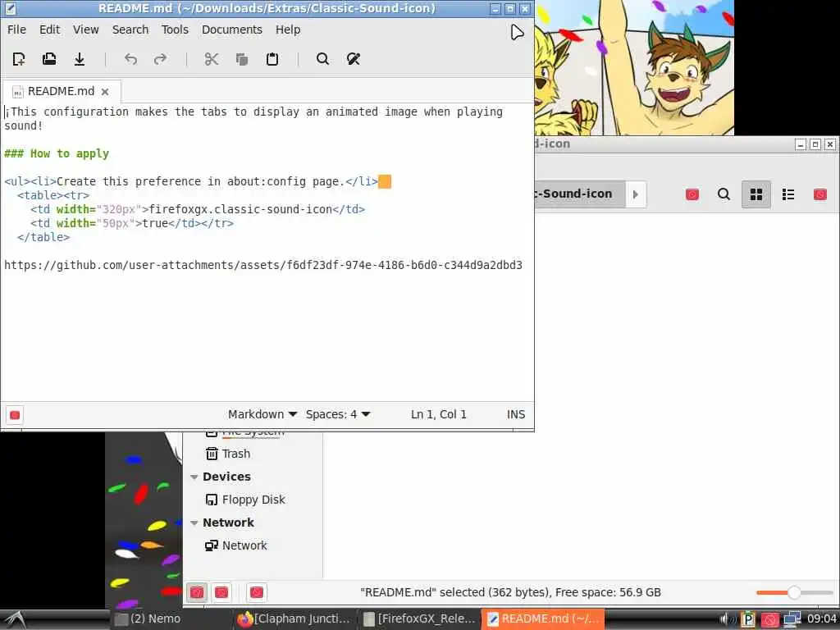Open network connections tray icon
Image resolution: width=840 pixels, height=630 pixels.
click(x=792, y=619)
